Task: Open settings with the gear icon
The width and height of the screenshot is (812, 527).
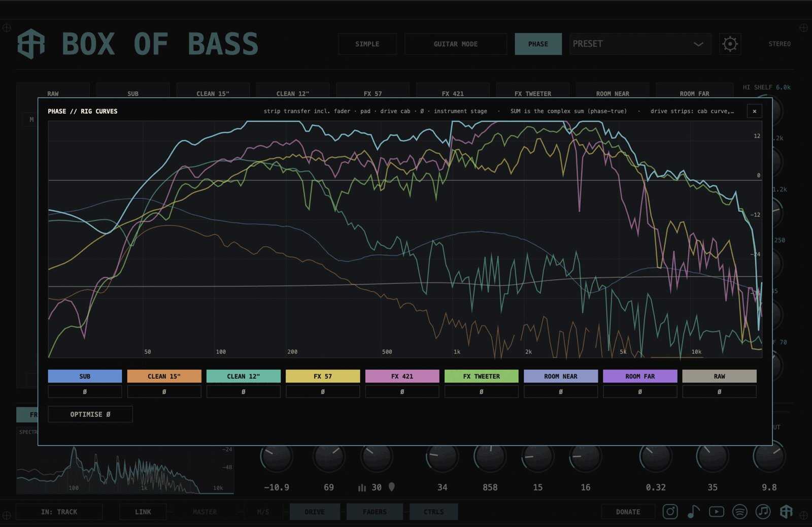Action: click(x=730, y=44)
